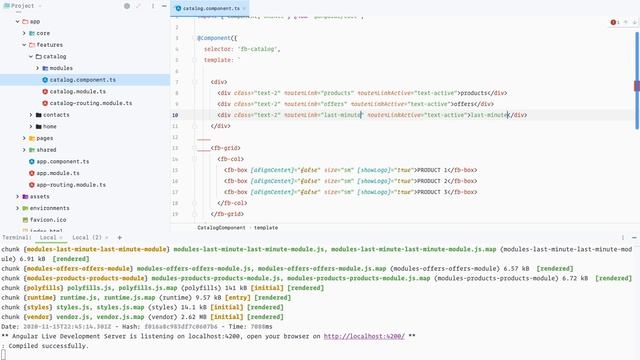640x360 pixels.
Task: Open app.component.ts file
Action: coord(63,162)
